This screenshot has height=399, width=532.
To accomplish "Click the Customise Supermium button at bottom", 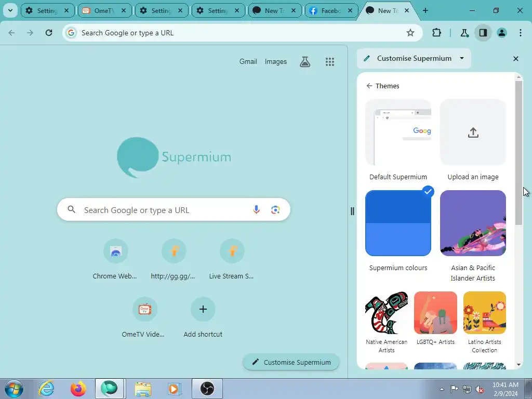I will [x=291, y=362].
